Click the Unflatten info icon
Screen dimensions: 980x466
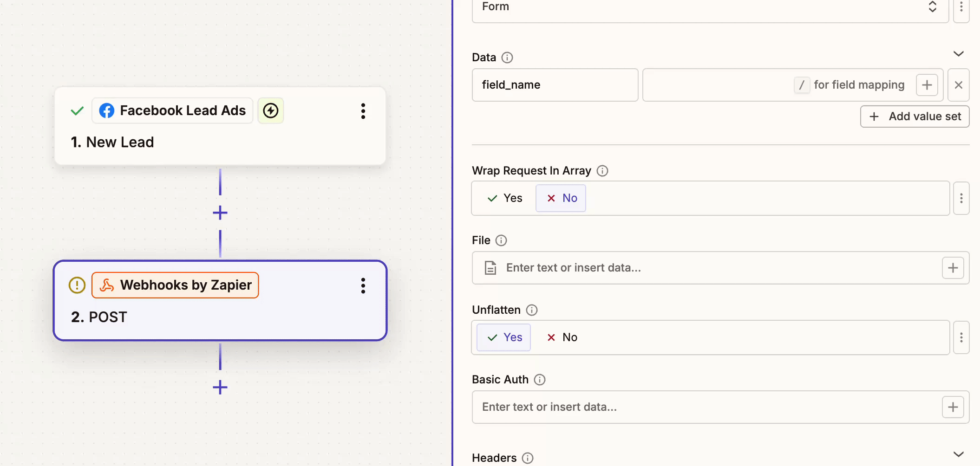532,310
